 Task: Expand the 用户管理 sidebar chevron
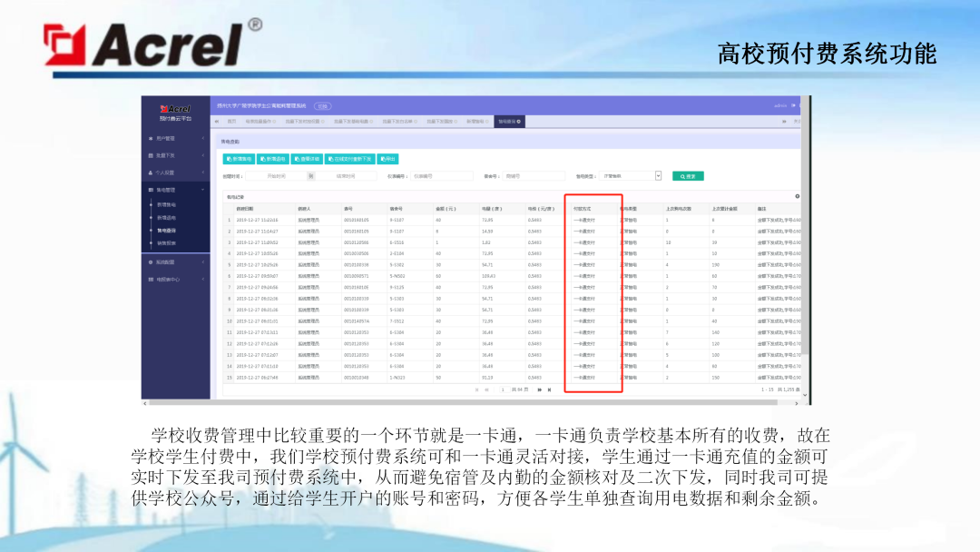203,138
